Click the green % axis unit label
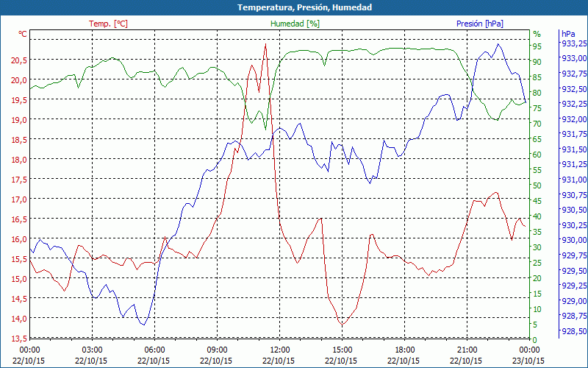This screenshot has width=588, height=368. click(x=537, y=34)
